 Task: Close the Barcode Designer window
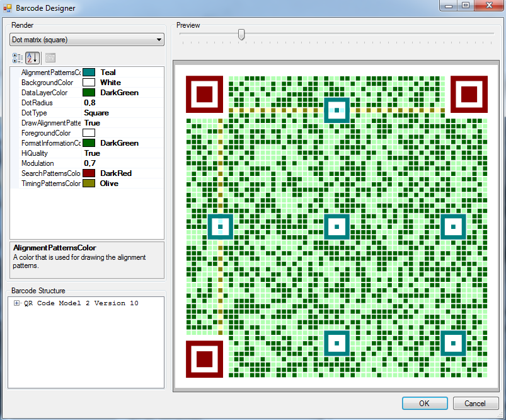(489, 6)
